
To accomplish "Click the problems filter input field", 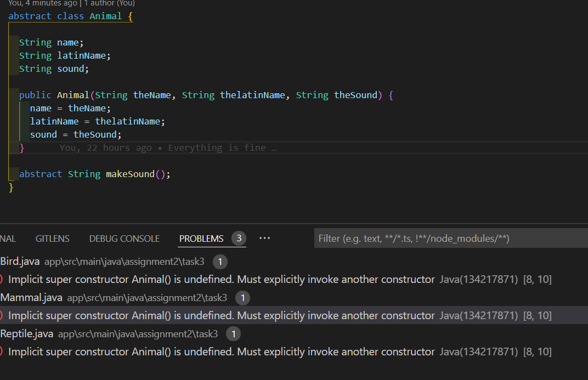I will click(451, 239).
